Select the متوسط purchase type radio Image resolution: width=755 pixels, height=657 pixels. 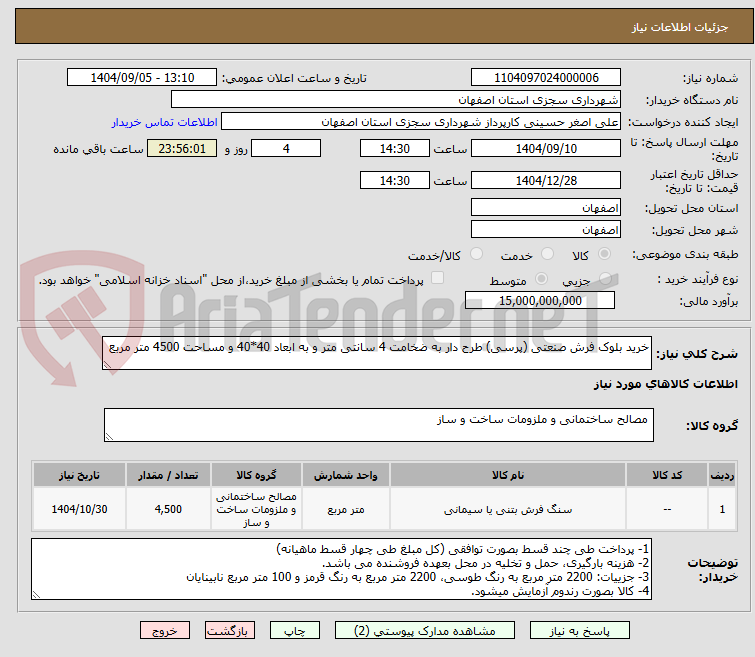coord(542,279)
